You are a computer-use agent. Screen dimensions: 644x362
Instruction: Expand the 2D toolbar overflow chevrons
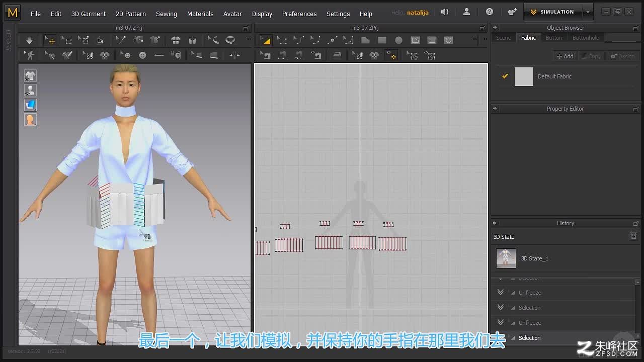point(474,40)
